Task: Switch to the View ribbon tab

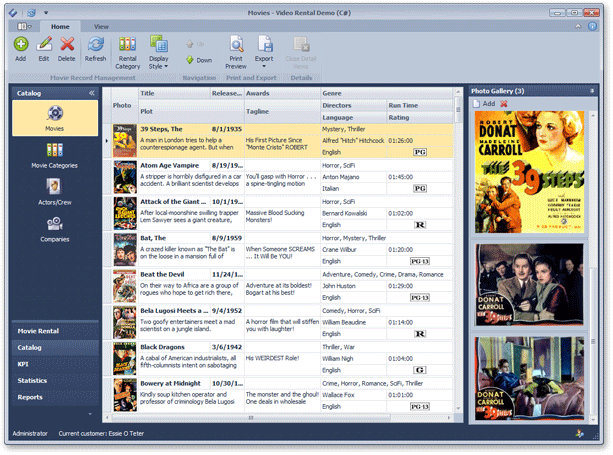Action: (101, 25)
